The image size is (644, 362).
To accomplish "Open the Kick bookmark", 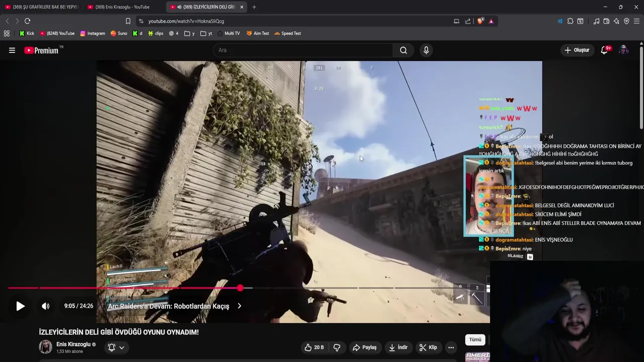I will pyautogui.click(x=27, y=33).
